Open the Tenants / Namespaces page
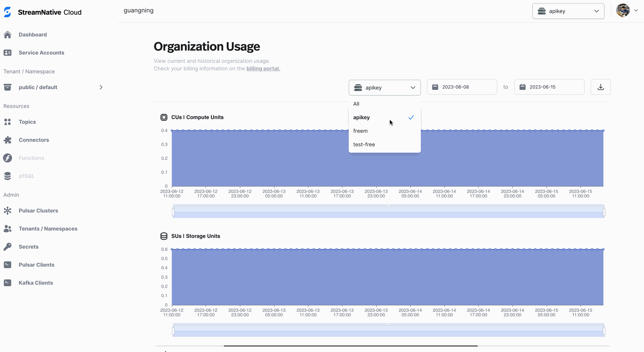Screen dimensions: 644x352 pyautogui.click(x=48, y=228)
